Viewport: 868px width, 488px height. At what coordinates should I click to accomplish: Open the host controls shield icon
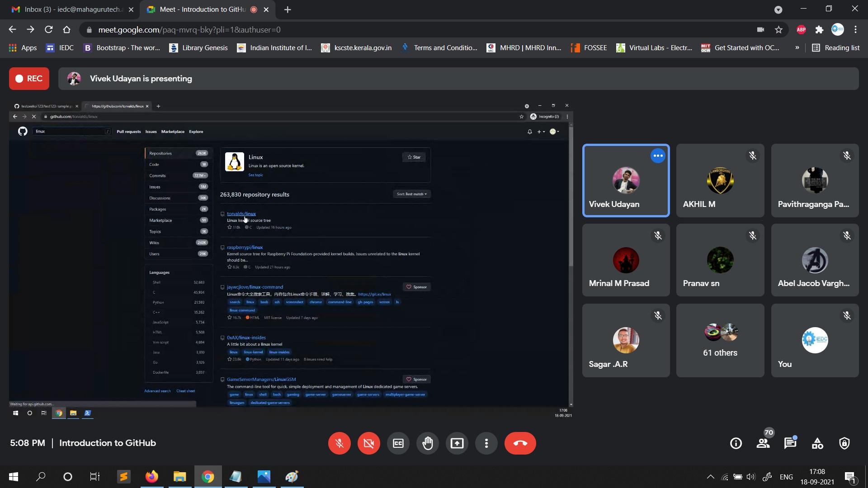pyautogui.click(x=844, y=443)
